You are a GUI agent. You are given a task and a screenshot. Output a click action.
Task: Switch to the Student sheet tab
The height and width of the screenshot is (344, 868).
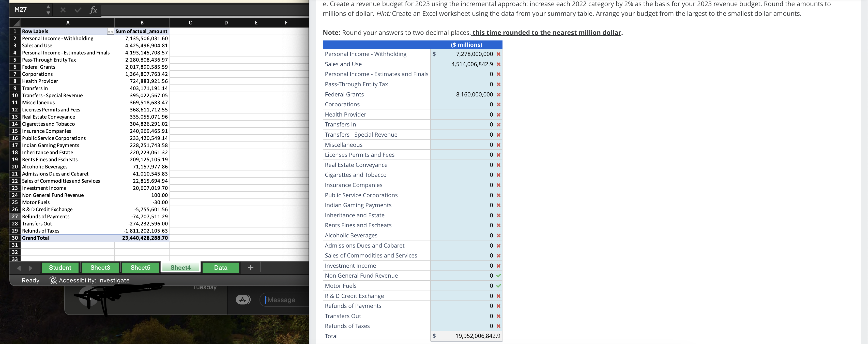click(60, 267)
